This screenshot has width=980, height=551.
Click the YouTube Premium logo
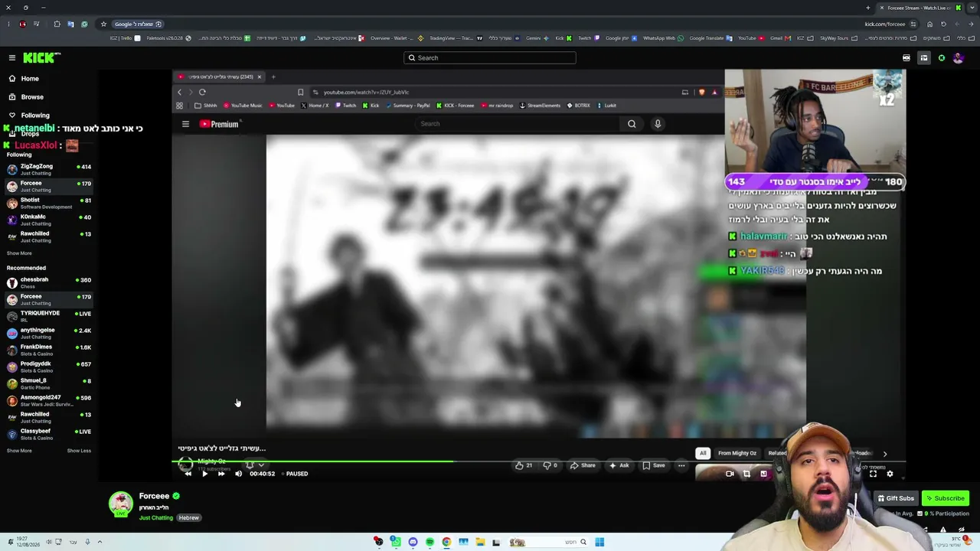click(220, 124)
